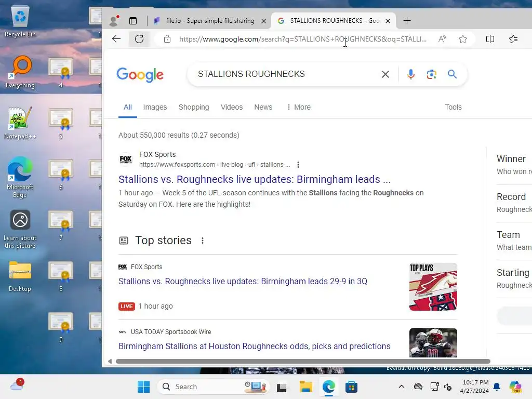The width and height of the screenshot is (532, 399).
Task: Open the taskbar clock and date
Action: pos(475,387)
